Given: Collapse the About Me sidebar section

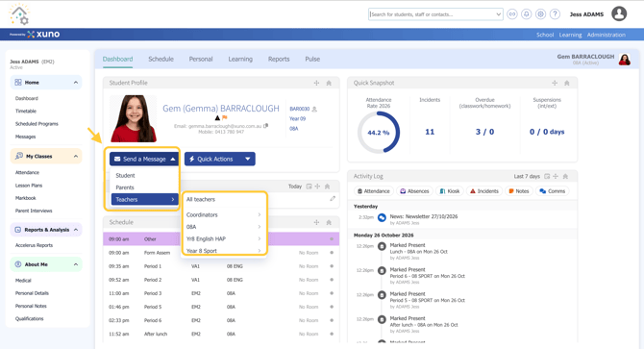Looking at the screenshot, I should tap(76, 264).
